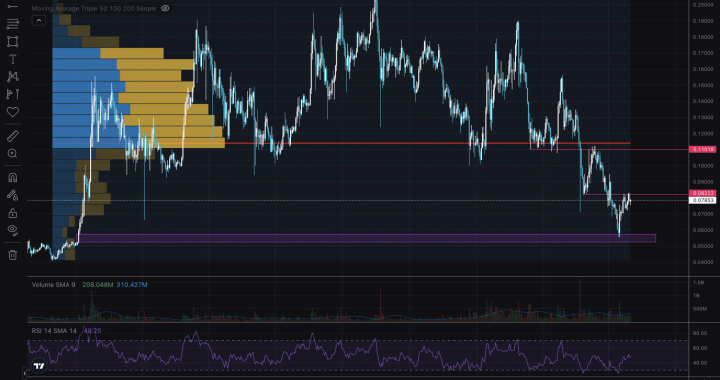
Task: Open the prediction and measurement tools
Action: click(12, 94)
